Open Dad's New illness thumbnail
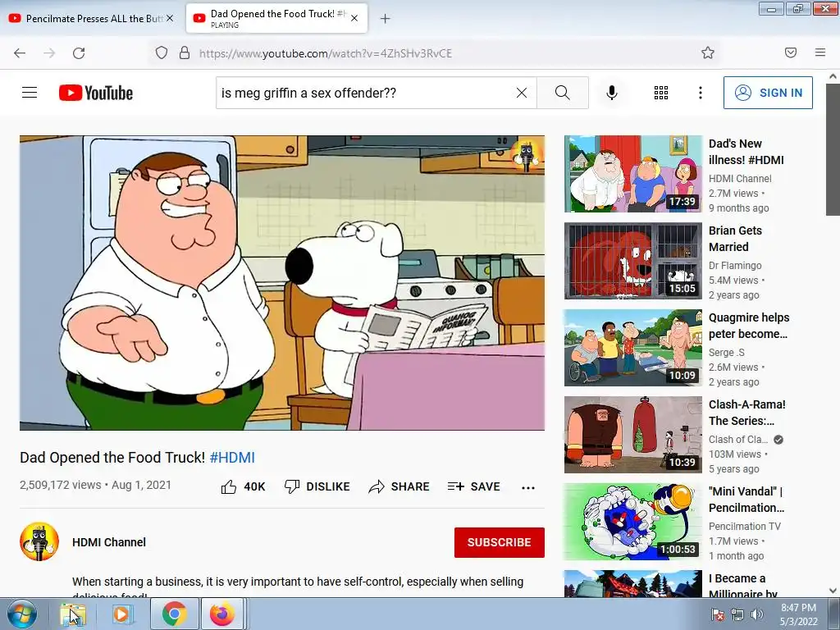Viewport: 840px width, 630px height. [632, 174]
